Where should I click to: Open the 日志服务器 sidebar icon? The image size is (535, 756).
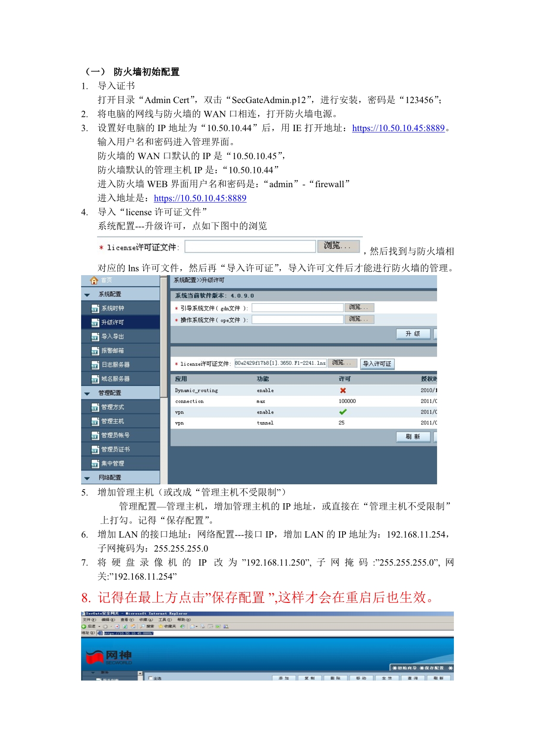point(95,365)
